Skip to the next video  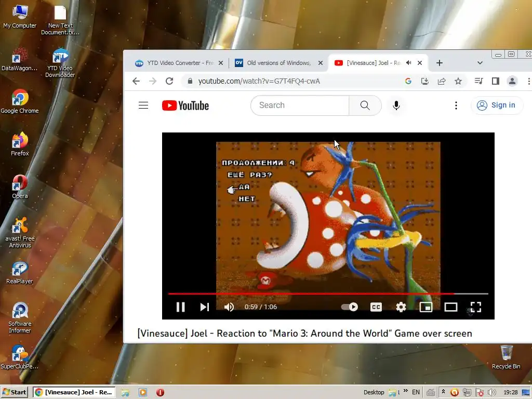[x=204, y=307]
